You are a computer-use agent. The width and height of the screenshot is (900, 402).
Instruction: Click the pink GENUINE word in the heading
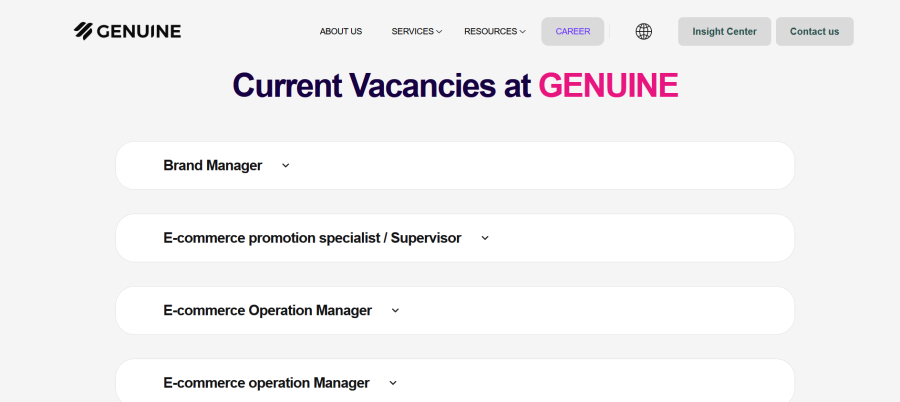point(608,85)
